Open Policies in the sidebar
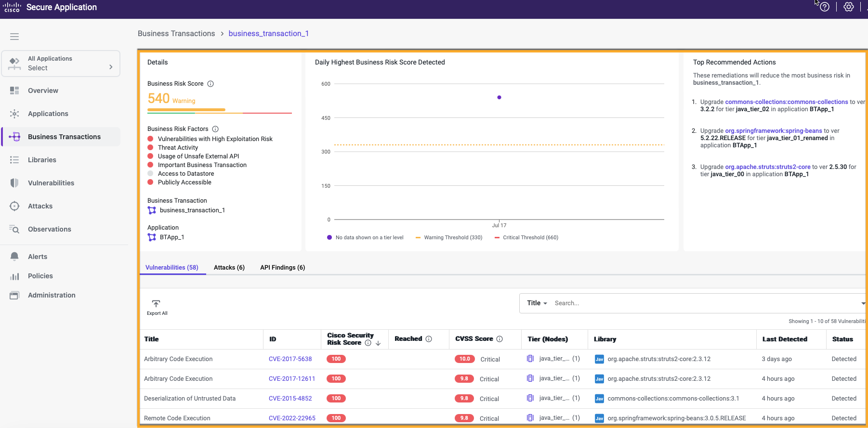Image resolution: width=868 pixels, height=428 pixels. [x=40, y=276]
